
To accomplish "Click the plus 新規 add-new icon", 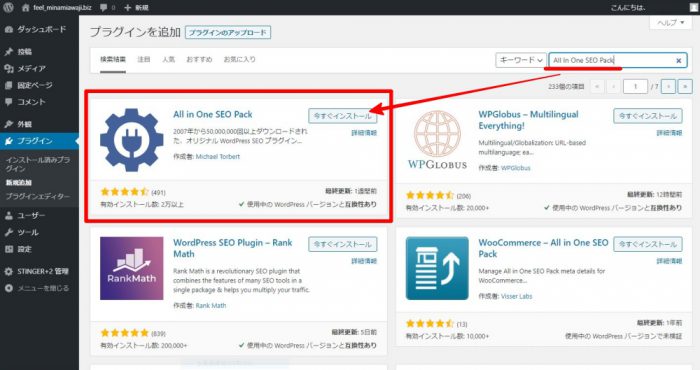I will (x=128, y=8).
